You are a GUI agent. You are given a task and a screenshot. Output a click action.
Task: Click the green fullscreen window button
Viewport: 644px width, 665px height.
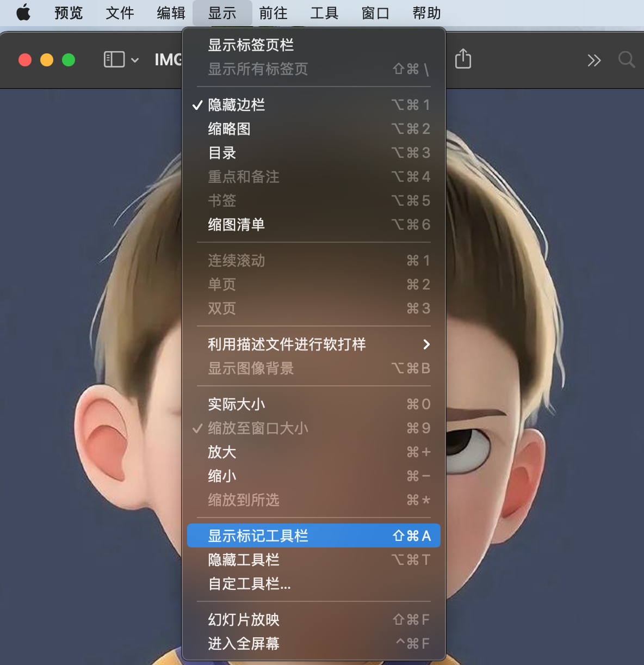coord(69,60)
